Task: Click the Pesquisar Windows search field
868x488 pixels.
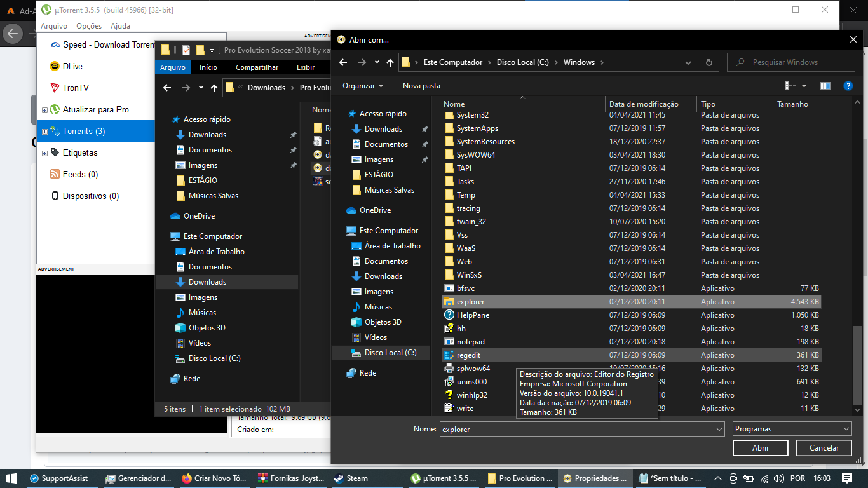Action: (791, 62)
